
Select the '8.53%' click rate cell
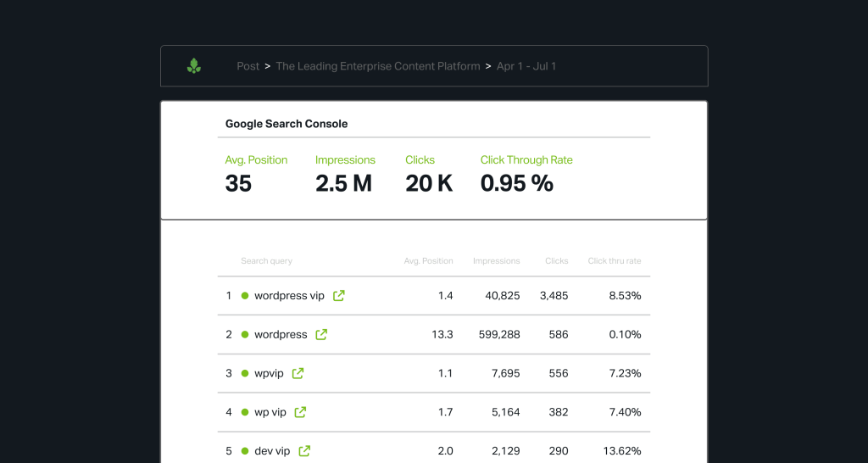coord(625,296)
